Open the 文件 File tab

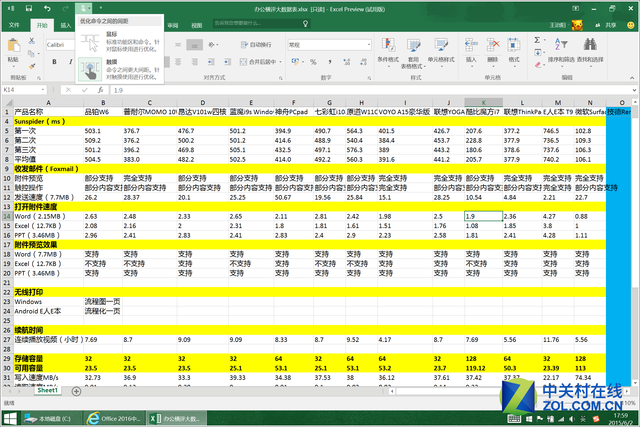[x=14, y=25]
